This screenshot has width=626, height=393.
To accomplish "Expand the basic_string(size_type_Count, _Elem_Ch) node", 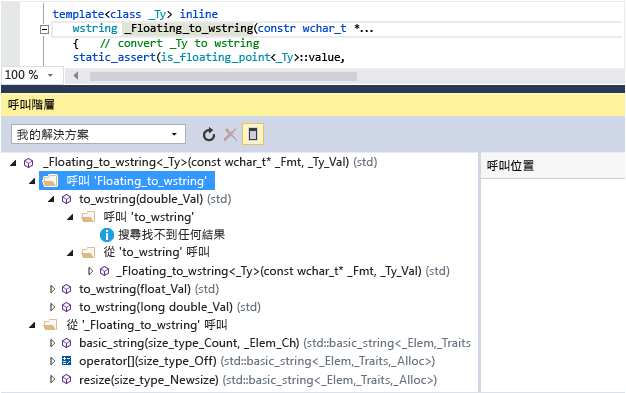I will pyautogui.click(x=52, y=343).
